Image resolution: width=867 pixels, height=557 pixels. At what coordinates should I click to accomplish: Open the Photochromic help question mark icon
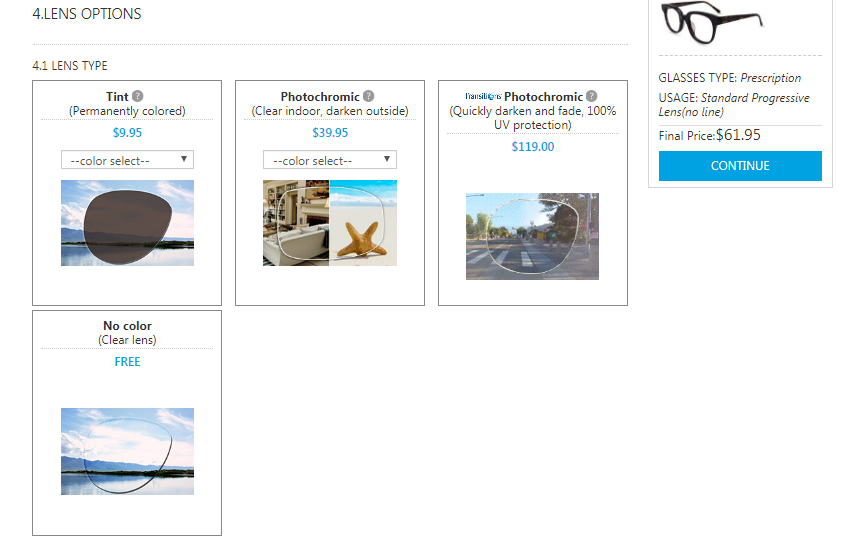[369, 96]
